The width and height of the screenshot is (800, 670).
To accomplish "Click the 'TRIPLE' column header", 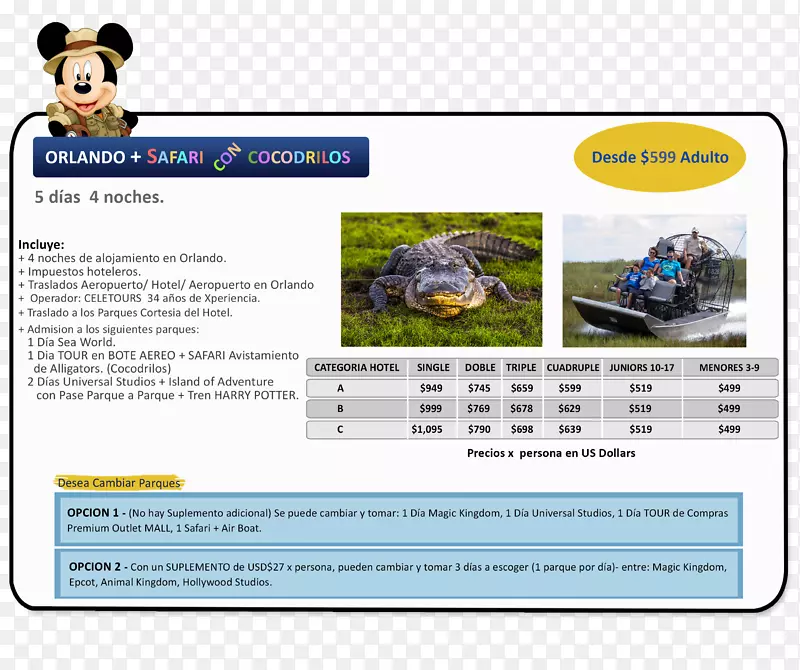I will tap(521, 367).
